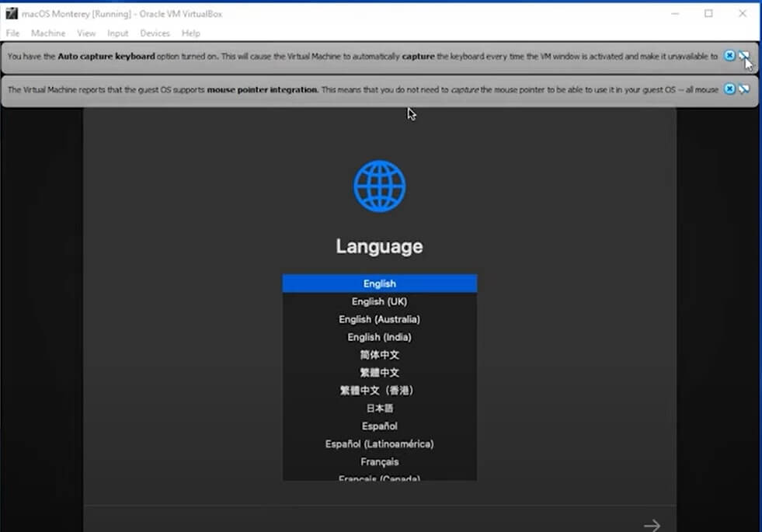Viewport: 762px width, 532px height.
Task: Dismiss the mouse pointer integration notification
Action: (729, 89)
